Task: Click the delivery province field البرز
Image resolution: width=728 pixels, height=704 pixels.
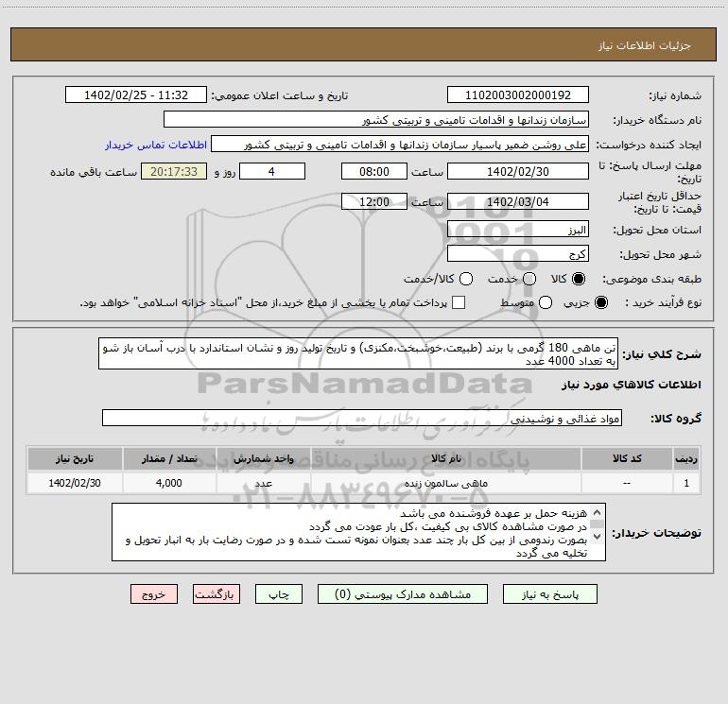Action: (518, 230)
